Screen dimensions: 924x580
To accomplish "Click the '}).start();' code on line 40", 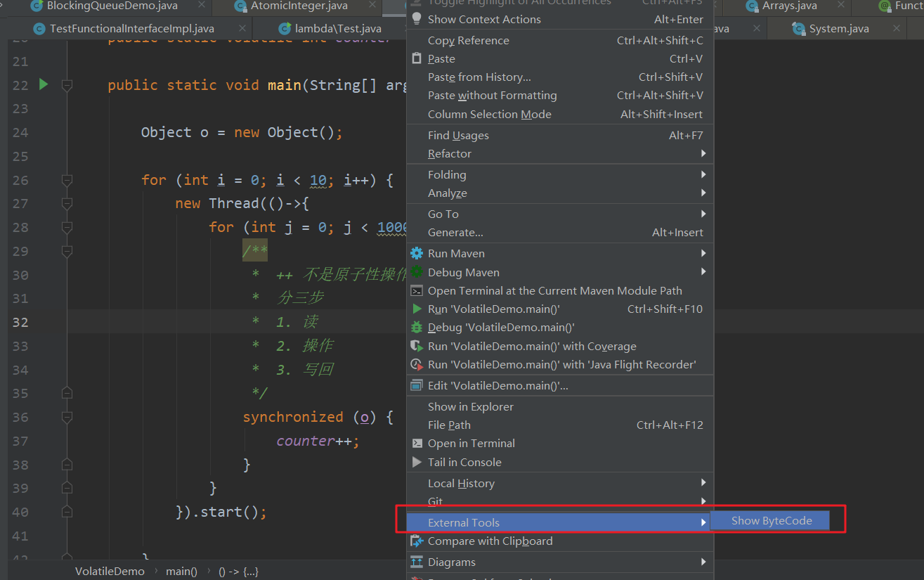I will 221,512.
